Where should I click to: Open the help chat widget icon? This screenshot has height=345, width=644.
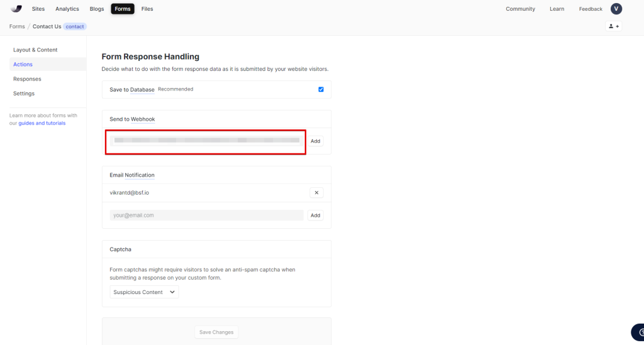638,332
